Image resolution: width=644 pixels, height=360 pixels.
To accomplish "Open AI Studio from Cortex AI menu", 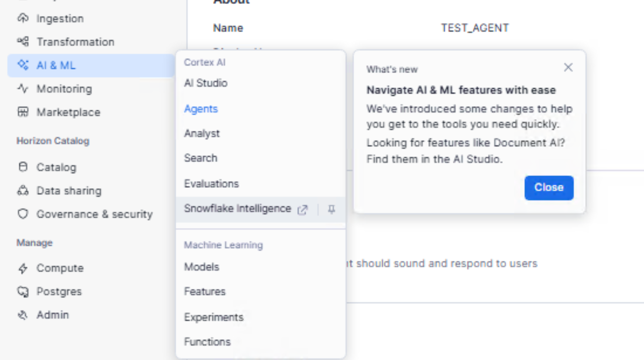I will tap(206, 83).
